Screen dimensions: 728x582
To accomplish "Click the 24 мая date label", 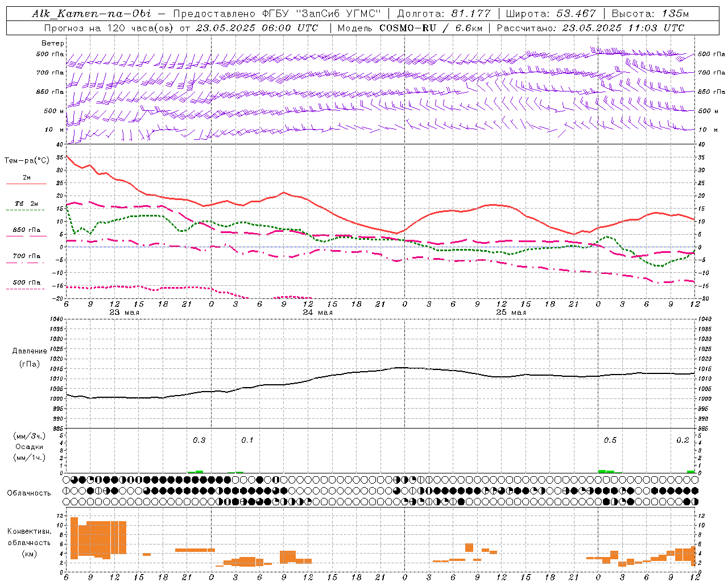I will pos(317,313).
